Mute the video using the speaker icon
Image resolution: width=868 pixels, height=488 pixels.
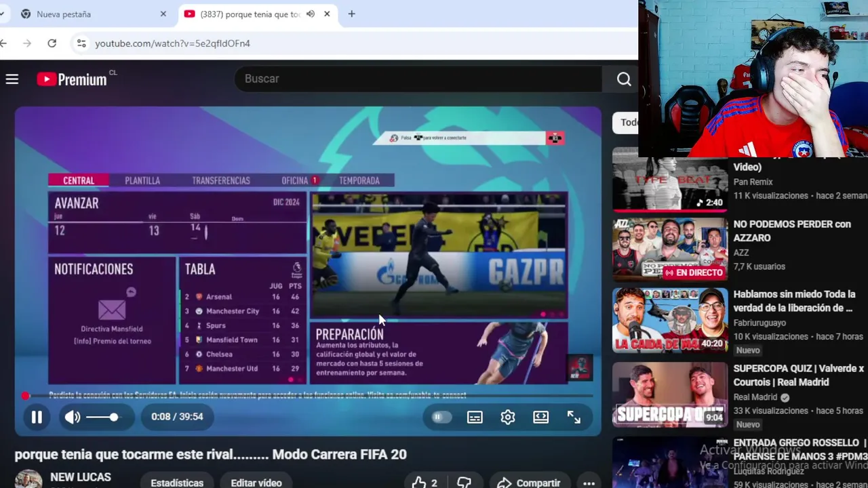pyautogui.click(x=73, y=418)
